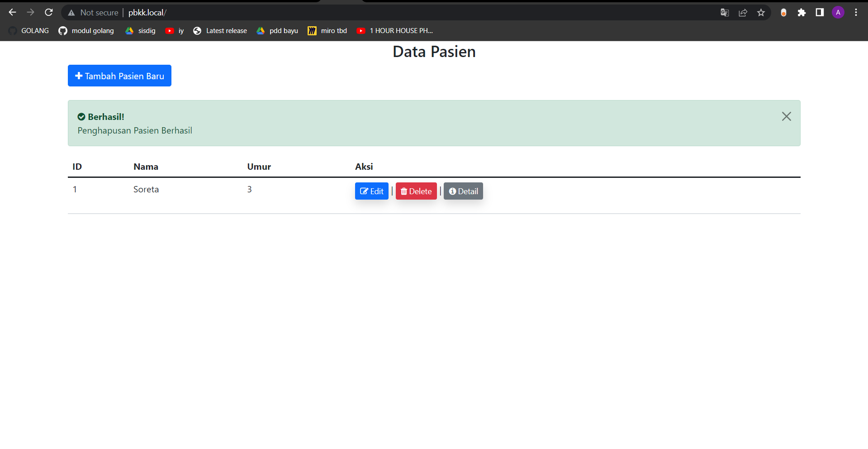
Task: Open the GitHub bookmark for modul golang
Action: pos(86,31)
